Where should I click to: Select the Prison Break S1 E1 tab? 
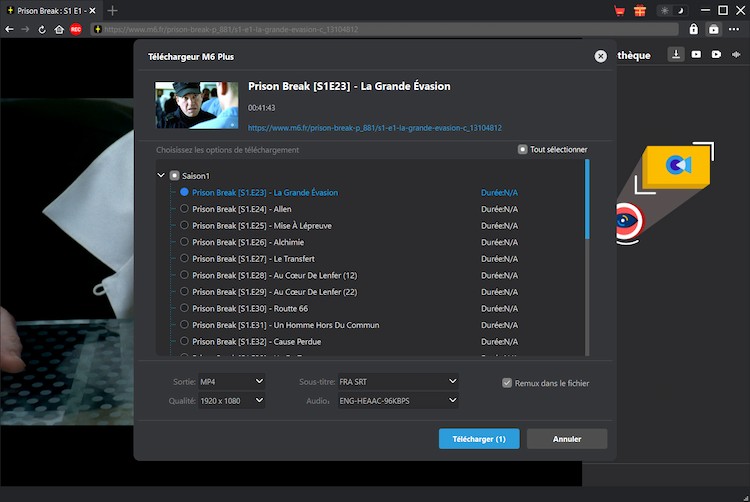coord(50,11)
